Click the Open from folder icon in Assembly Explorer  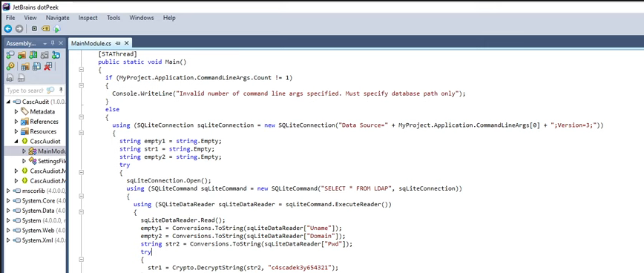(22, 55)
